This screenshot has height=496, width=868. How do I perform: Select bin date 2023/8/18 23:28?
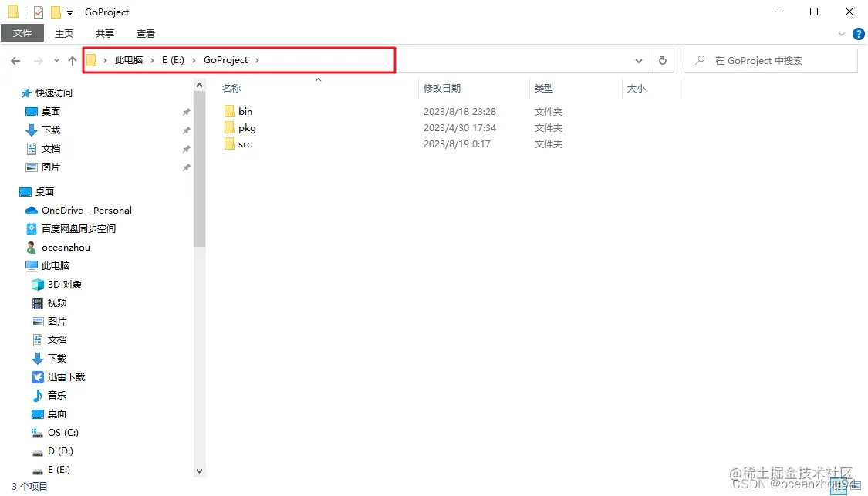click(x=460, y=111)
